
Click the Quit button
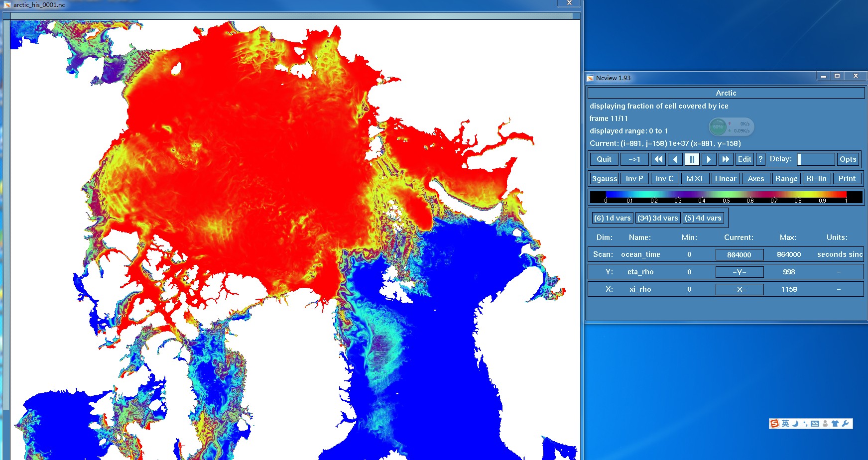click(x=604, y=159)
